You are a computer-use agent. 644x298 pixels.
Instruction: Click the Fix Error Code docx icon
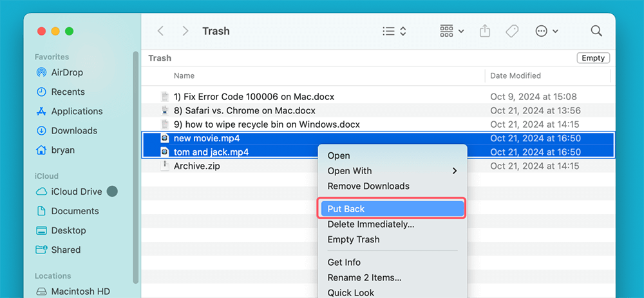165,97
